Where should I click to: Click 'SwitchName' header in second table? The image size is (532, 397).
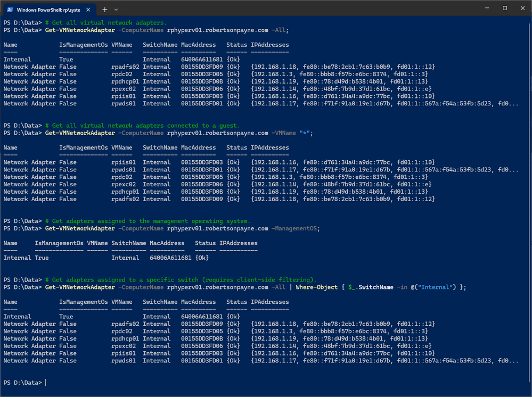click(160, 147)
